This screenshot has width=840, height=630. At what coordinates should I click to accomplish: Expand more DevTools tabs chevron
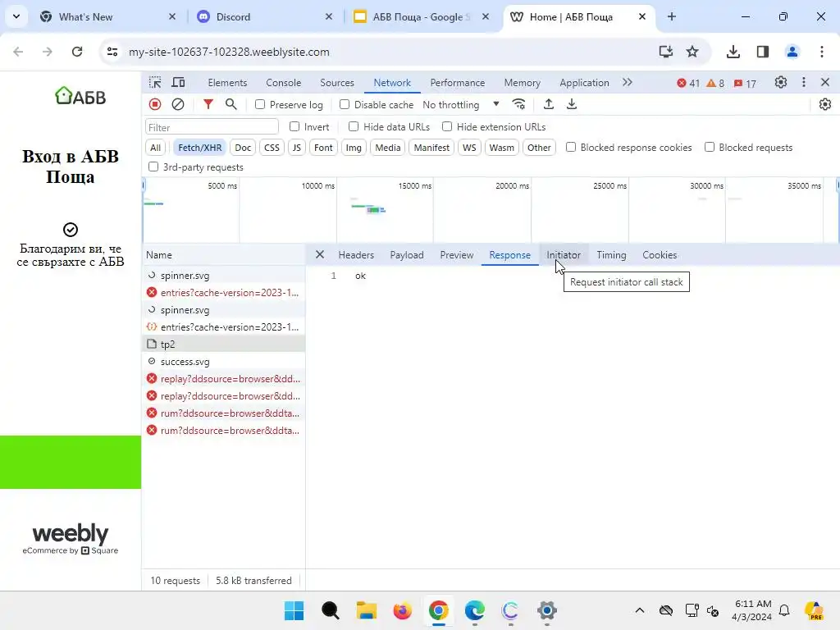coord(628,83)
